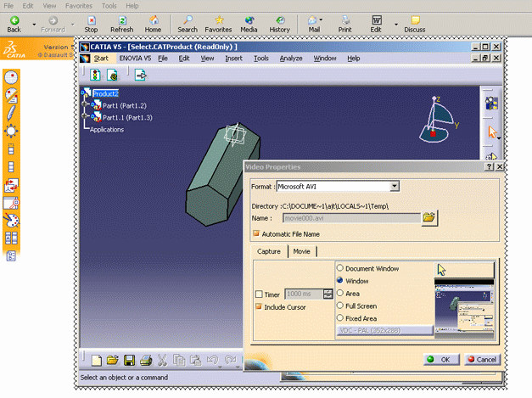Click the browser Back button
This screenshot has width=532, height=398.
coord(14,25)
